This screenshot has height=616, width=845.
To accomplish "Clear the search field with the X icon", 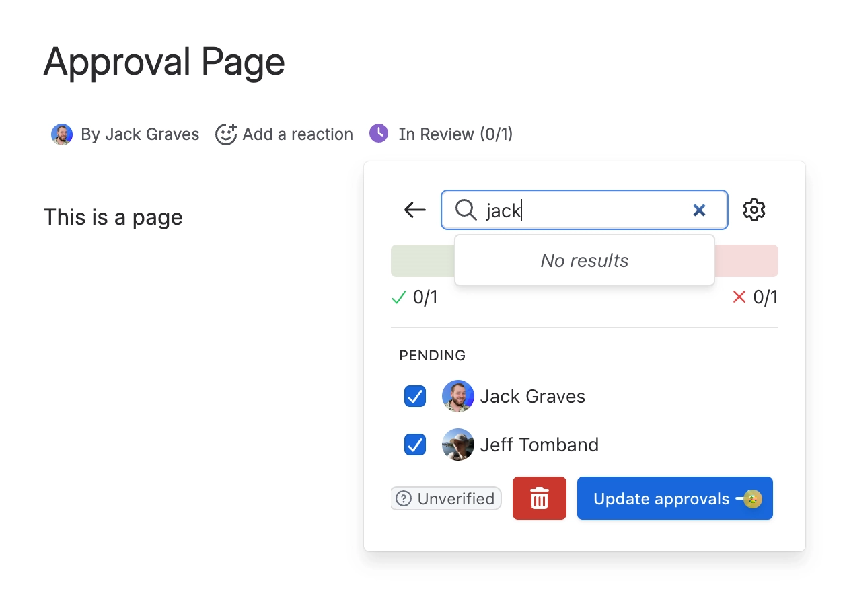I will point(699,210).
